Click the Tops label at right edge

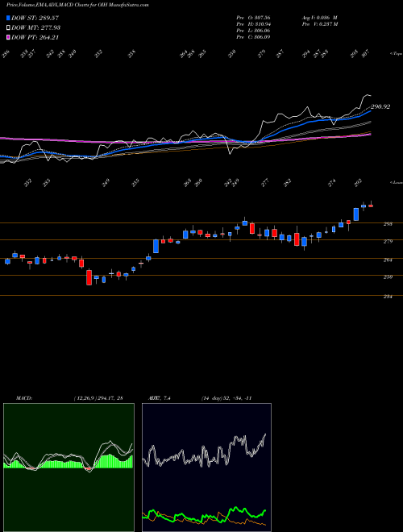pyautogui.click(x=396, y=54)
